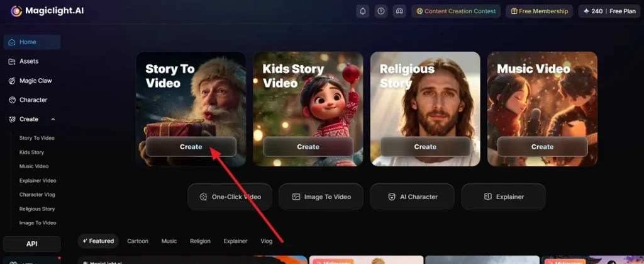Screen dimensions: 644x264
Task: Click the Free Membership button
Action: click(539, 11)
